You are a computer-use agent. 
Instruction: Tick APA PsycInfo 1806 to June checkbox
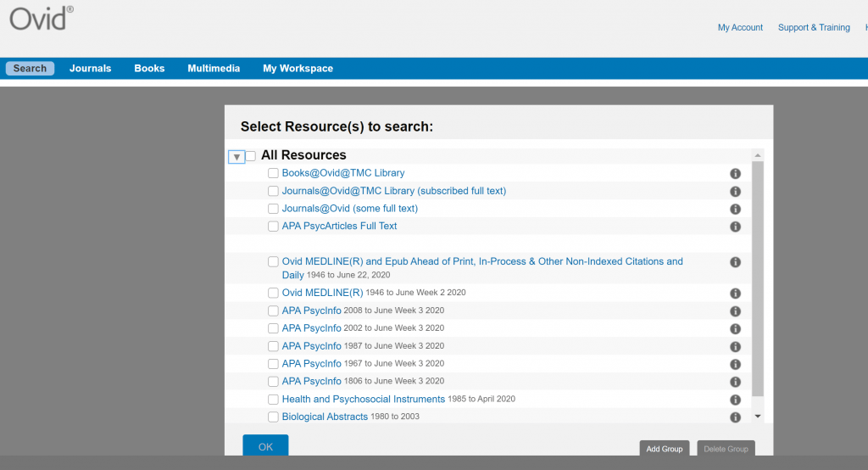pos(273,381)
